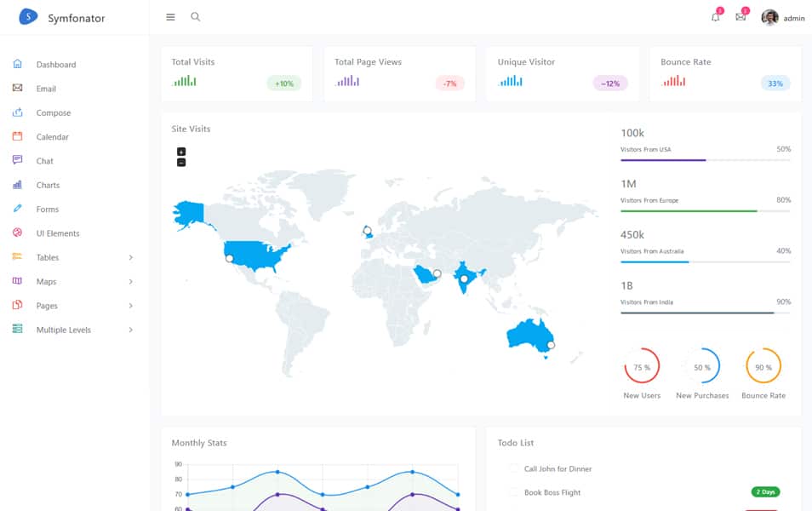Image resolution: width=812 pixels, height=511 pixels.
Task: Open the Dashboard menu item
Action: tap(56, 65)
